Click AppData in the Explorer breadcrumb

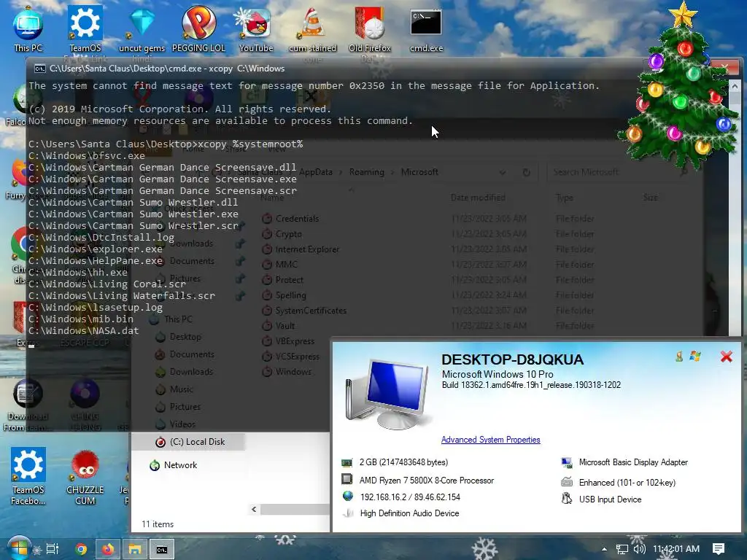pos(316,172)
